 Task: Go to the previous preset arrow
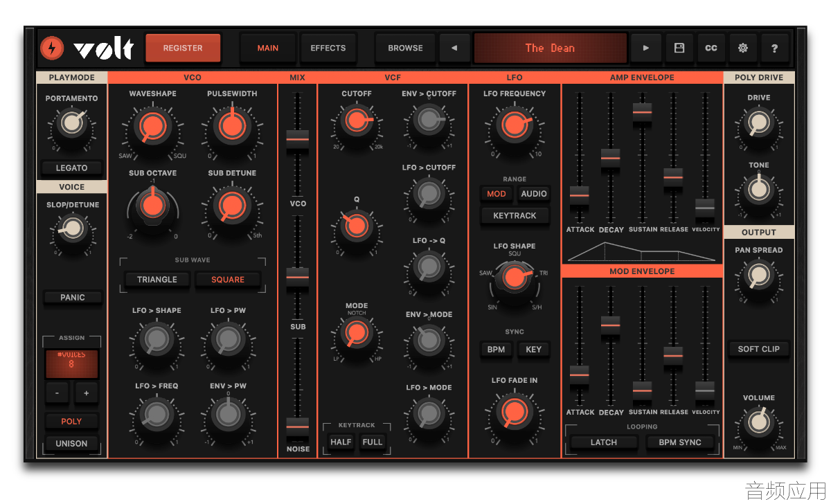(x=454, y=48)
